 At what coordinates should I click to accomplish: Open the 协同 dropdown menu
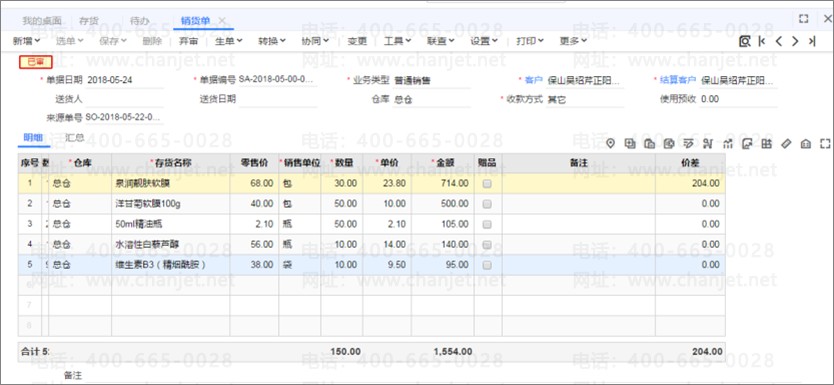(315, 41)
